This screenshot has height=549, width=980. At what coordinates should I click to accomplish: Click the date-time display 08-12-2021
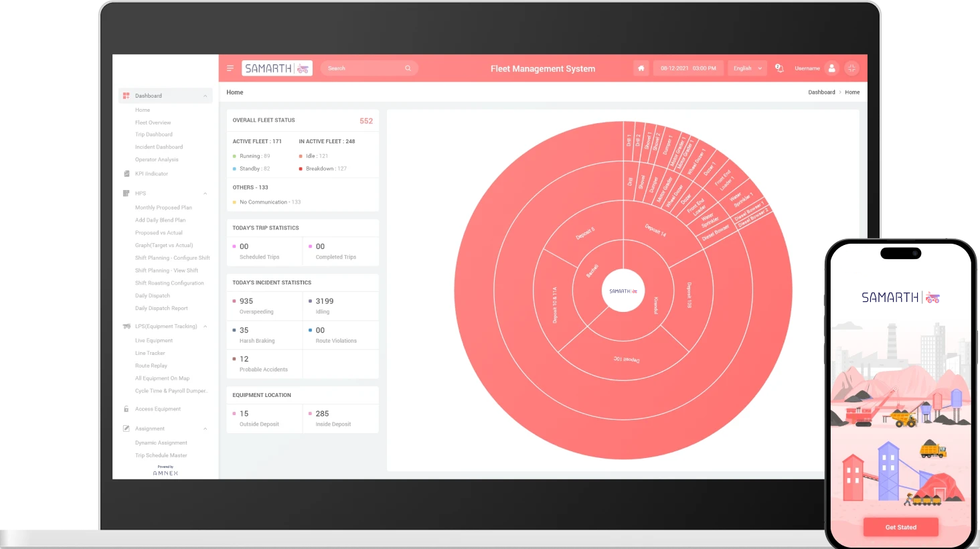pos(688,68)
